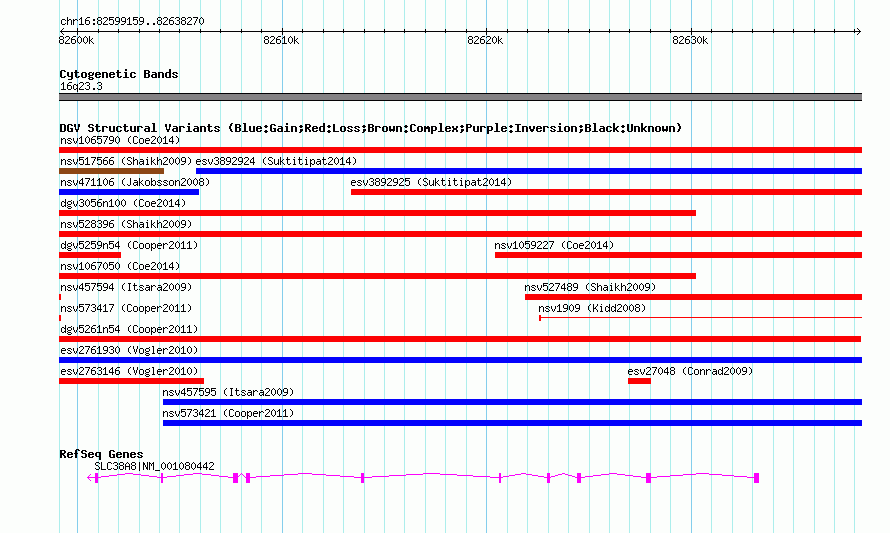Select the esv27048 (Conrad2009) small red bar

[639, 381]
